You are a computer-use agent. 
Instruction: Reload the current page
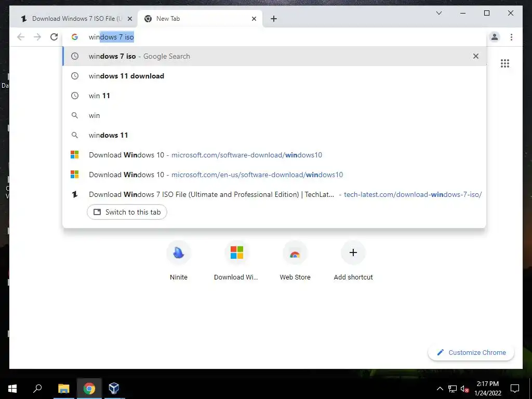54,37
